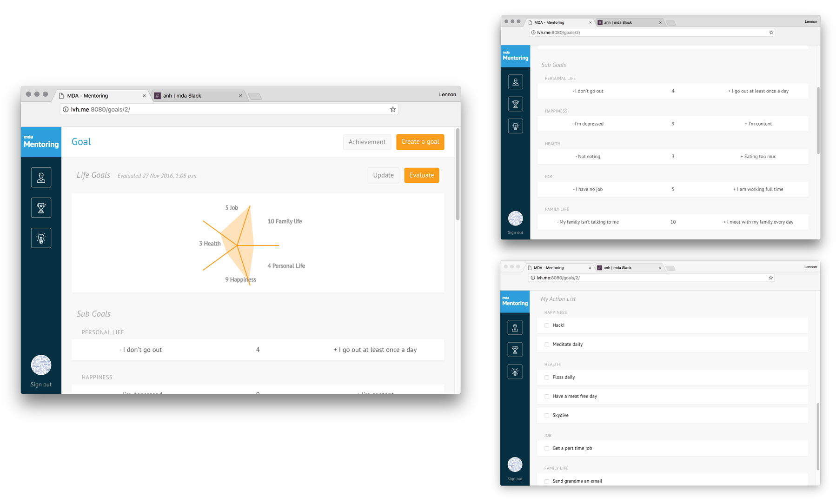Check the 'Hack!' action item
Image resolution: width=836 pixels, height=504 pixels.
click(x=547, y=325)
